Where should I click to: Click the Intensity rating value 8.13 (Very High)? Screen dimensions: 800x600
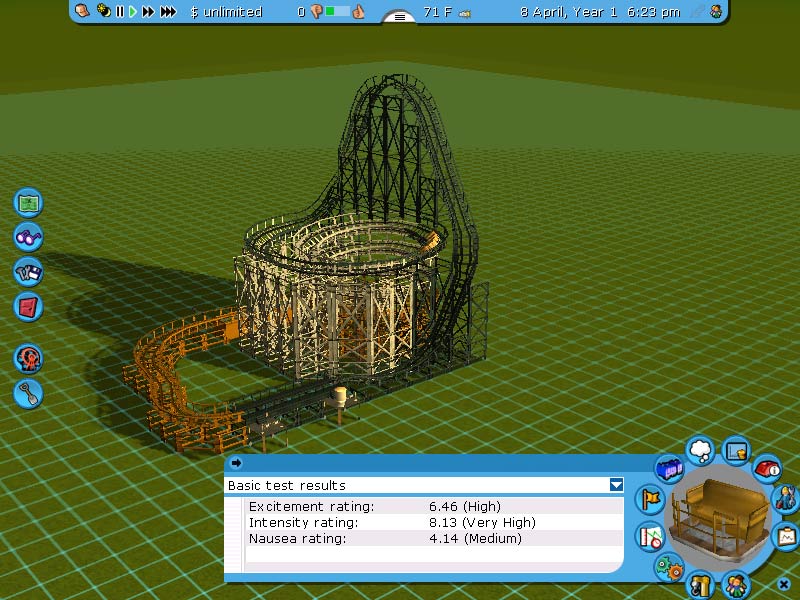point(482,522)
